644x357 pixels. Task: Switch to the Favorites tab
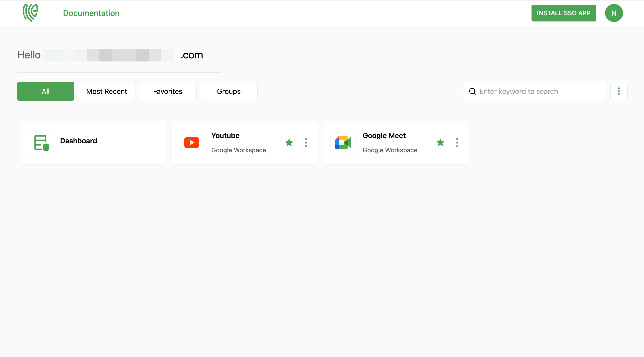pyautogui.click(x=168, y=91)
